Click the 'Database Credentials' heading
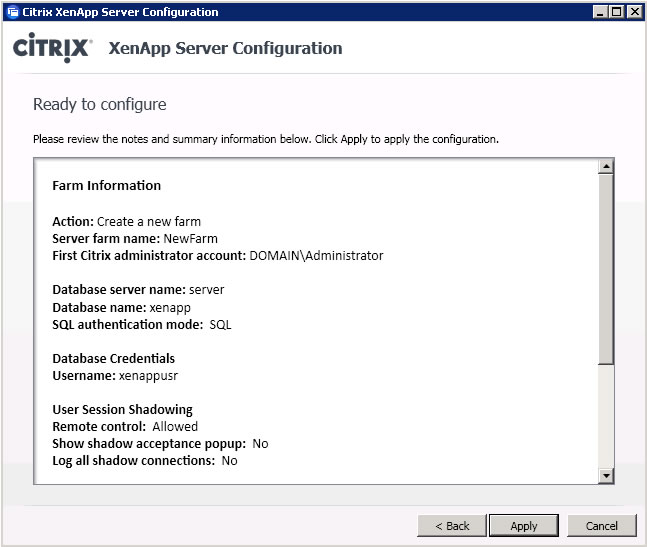This screenshot has width=647, height=547. (113, 358)
